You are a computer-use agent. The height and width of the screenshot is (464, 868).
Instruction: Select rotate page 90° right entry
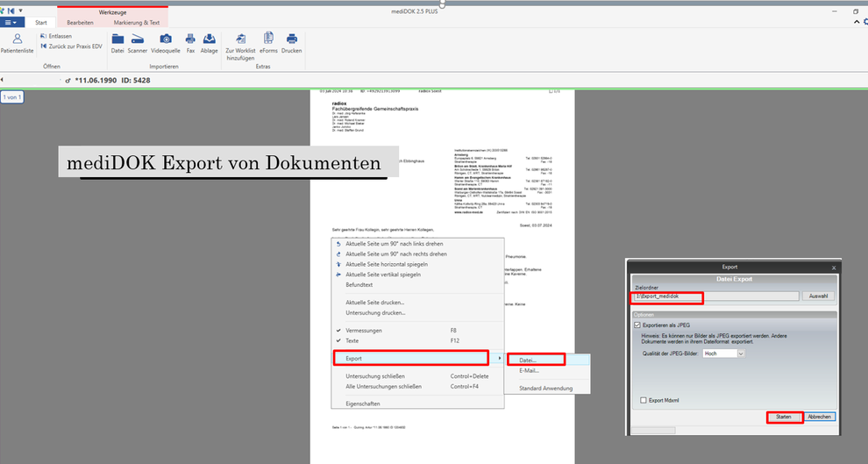[417, 254]
